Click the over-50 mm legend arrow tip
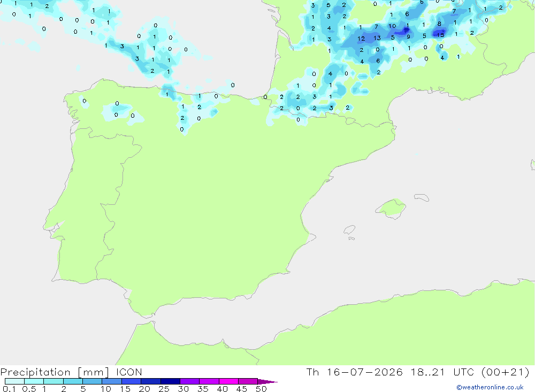Viewport: 535px width, 392px height. [x=267, y=382]
